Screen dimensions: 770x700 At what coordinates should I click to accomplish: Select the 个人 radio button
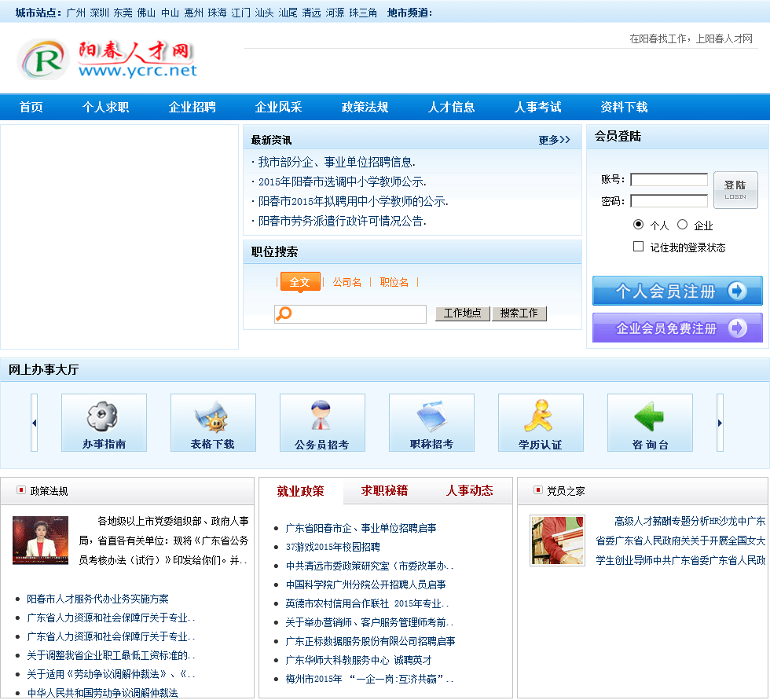(x=638, y=225)
